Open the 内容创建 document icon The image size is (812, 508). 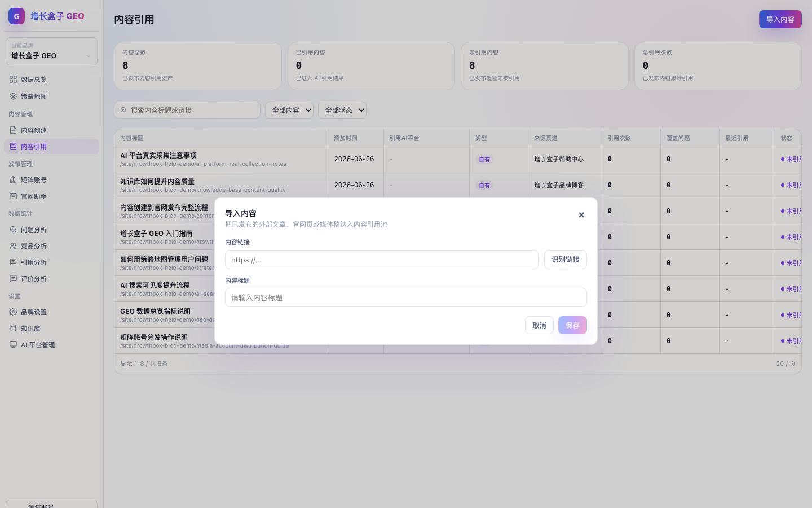point(13,130)
